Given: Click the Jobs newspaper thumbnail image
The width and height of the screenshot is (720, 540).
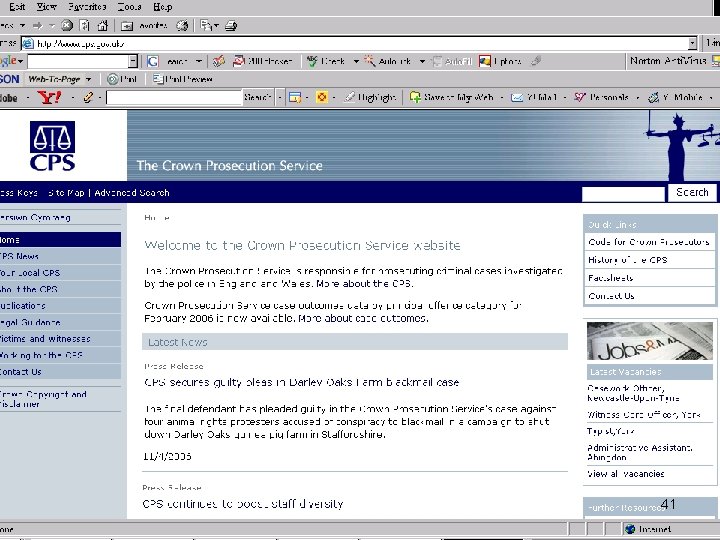Looking at the screenshot, I should (650, 341).
